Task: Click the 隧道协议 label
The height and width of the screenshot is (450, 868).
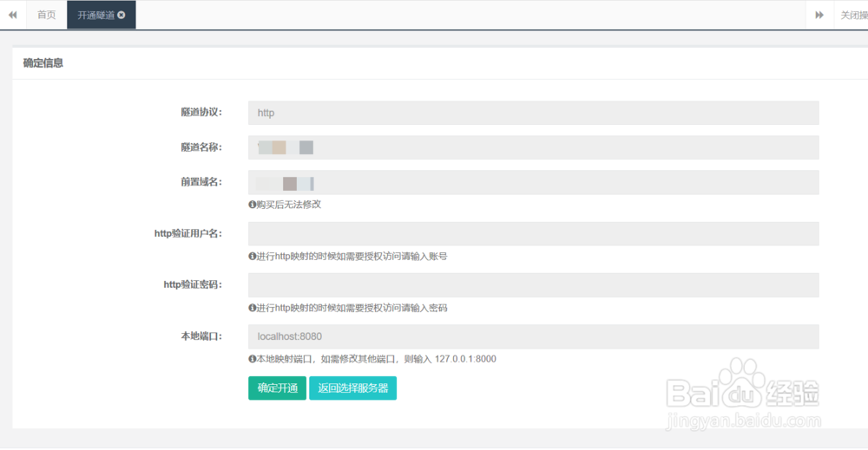Action: (201, 112)
